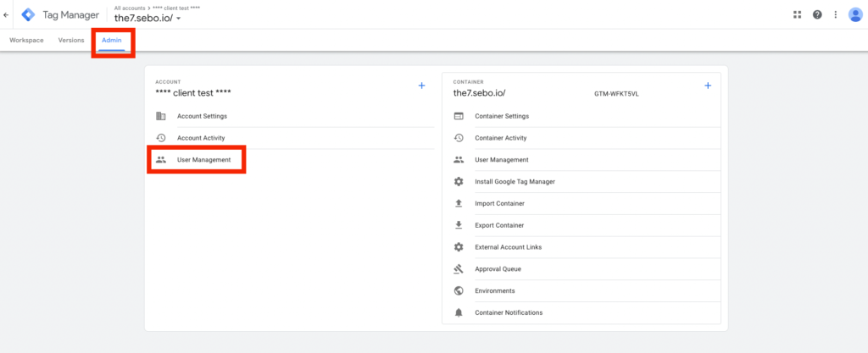
Task: Click the Environments globe icon
Action: click(459, 290)
